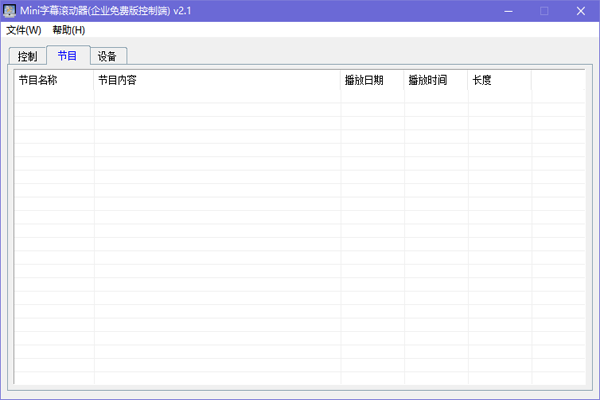This screenshot has height=400, width=600.
Task: Click the 节目名称 column header
Action: click(x=54, y=80)
